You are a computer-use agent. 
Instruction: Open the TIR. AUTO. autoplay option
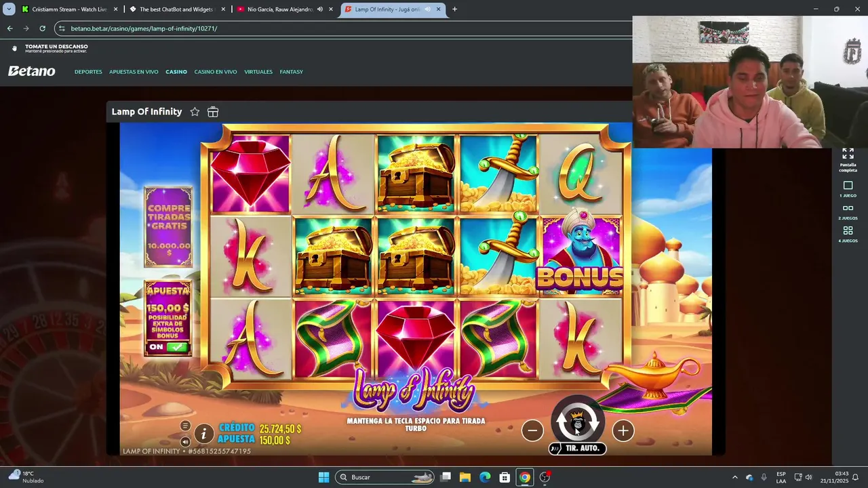[x=578, y=449]
